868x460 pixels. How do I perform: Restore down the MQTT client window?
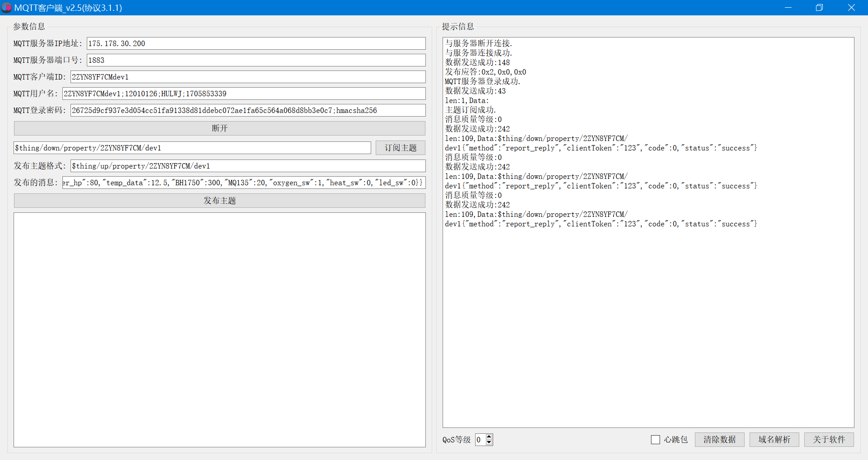pyautogui.click(x=819, y=8)
